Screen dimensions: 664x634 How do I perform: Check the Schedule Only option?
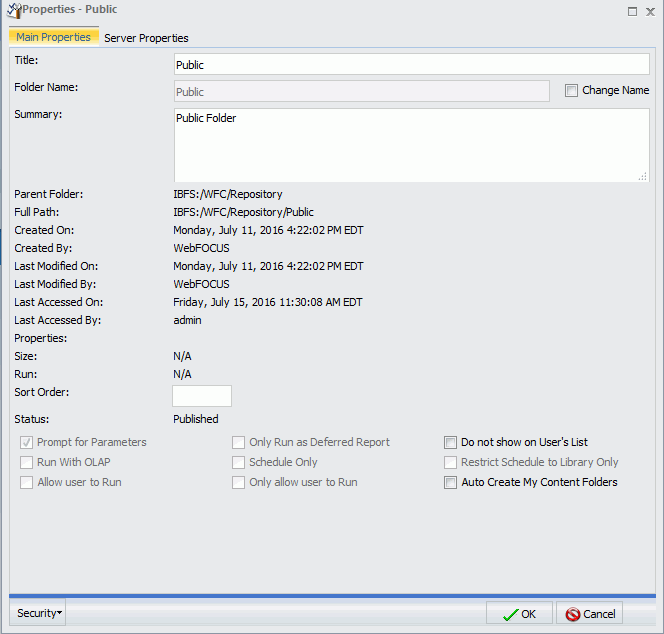[238, 462]
